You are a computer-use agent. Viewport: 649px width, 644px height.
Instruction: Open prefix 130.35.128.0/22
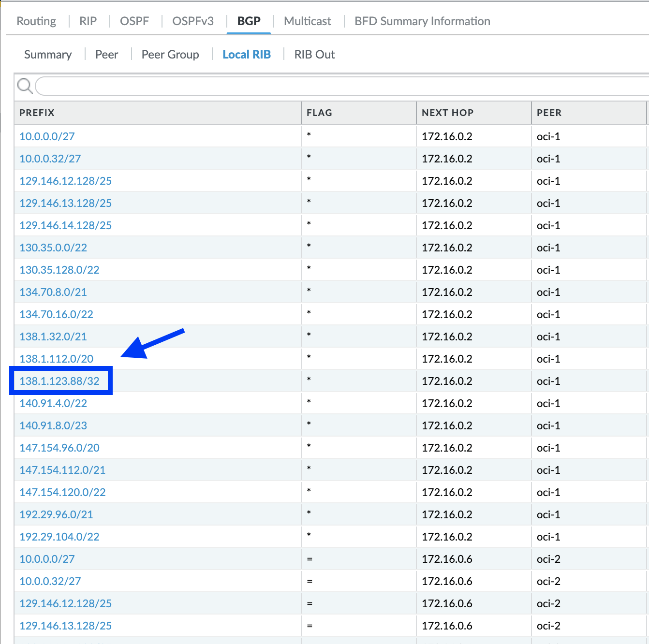click(x=59, y=270)
